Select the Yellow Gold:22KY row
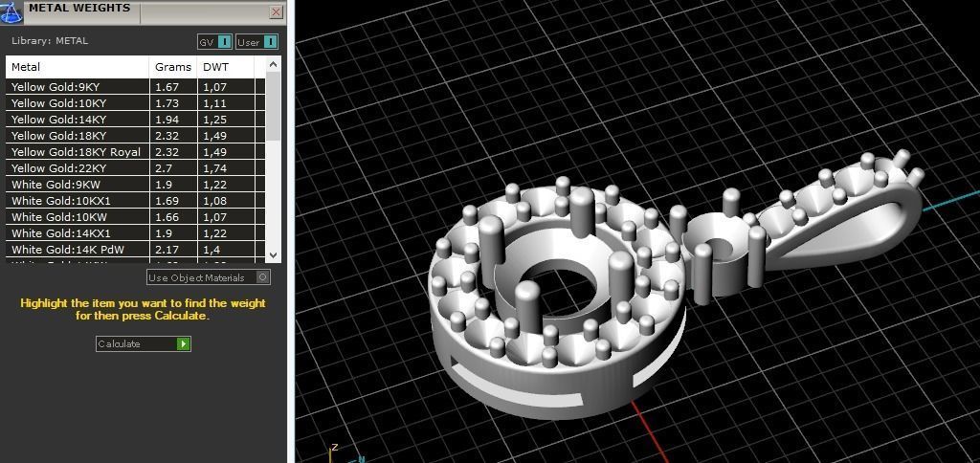This screenshot has height=463, width=980. click(135, 168)
